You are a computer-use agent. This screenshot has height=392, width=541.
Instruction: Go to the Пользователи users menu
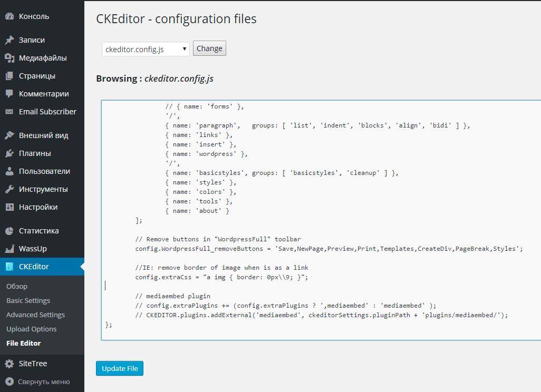tap(44, 171)
